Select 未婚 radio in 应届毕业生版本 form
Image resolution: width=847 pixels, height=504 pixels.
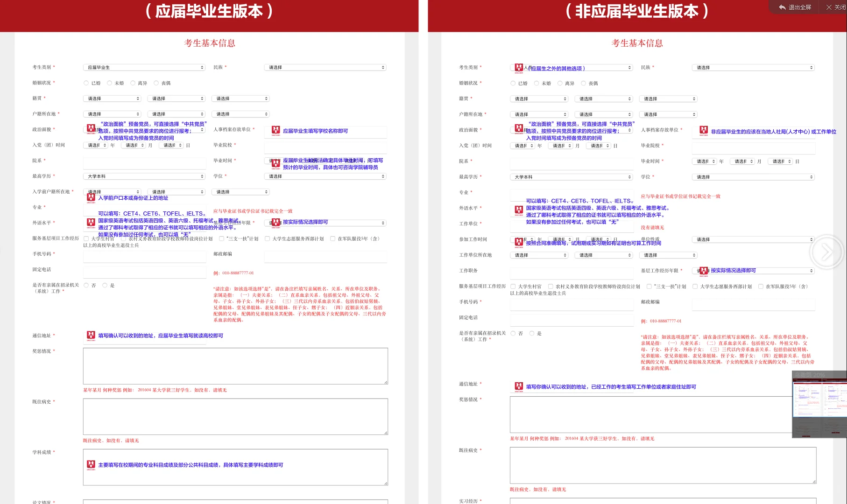point(109,83)
